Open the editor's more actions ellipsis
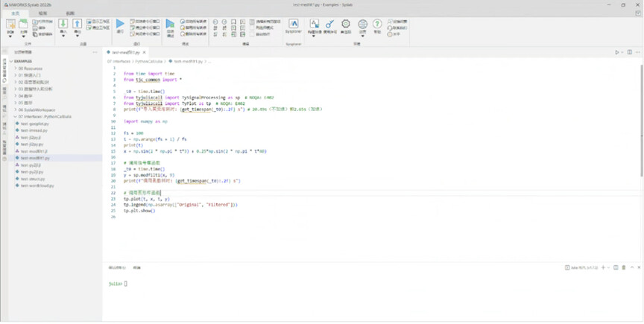The width and height of the screenshot is (644, 324). 638,52
